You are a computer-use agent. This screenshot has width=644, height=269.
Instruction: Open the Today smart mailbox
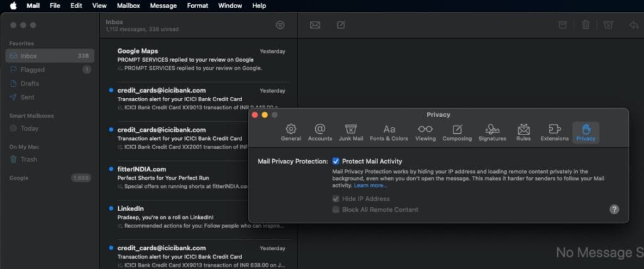tap(50, 128)
